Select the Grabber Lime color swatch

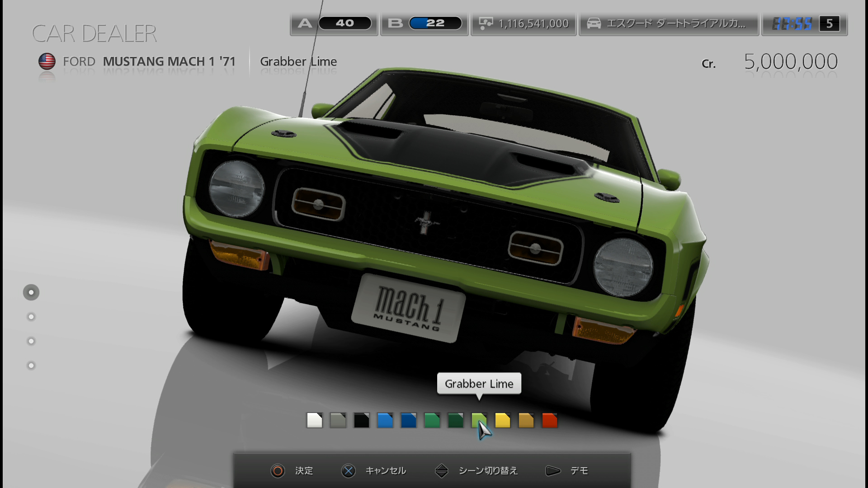(x=479, y=420)
